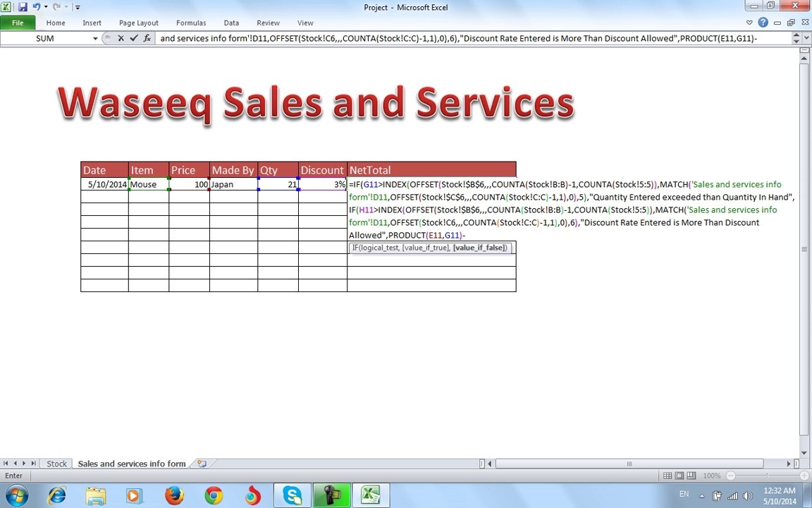Switch to the Stock sheet tab
This screenshot has width=812, height=508.
pyautogui.click(x=56, y=464)
